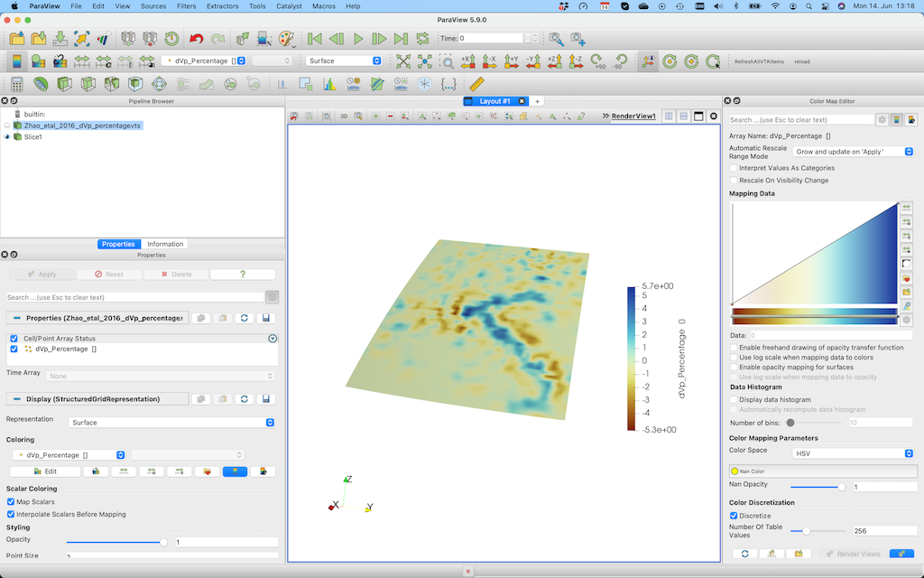Viewport: 924px width, 578px height.
Task: Select the Ruler measurement tool
Action: tap(477, 84)
